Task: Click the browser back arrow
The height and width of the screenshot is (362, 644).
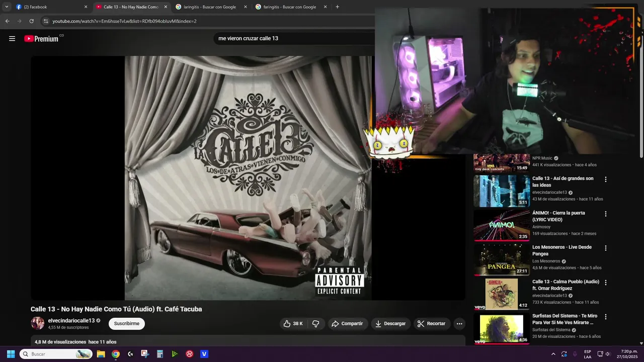Action: point(7,21)
